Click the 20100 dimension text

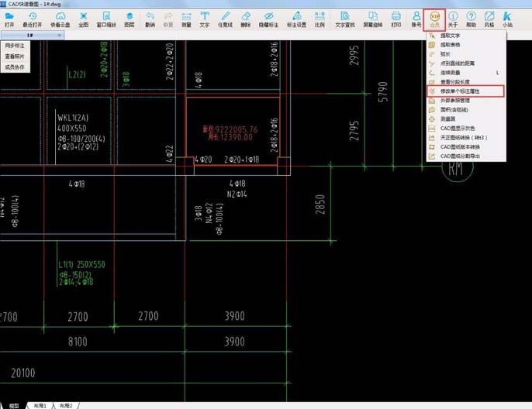(23, 373)
